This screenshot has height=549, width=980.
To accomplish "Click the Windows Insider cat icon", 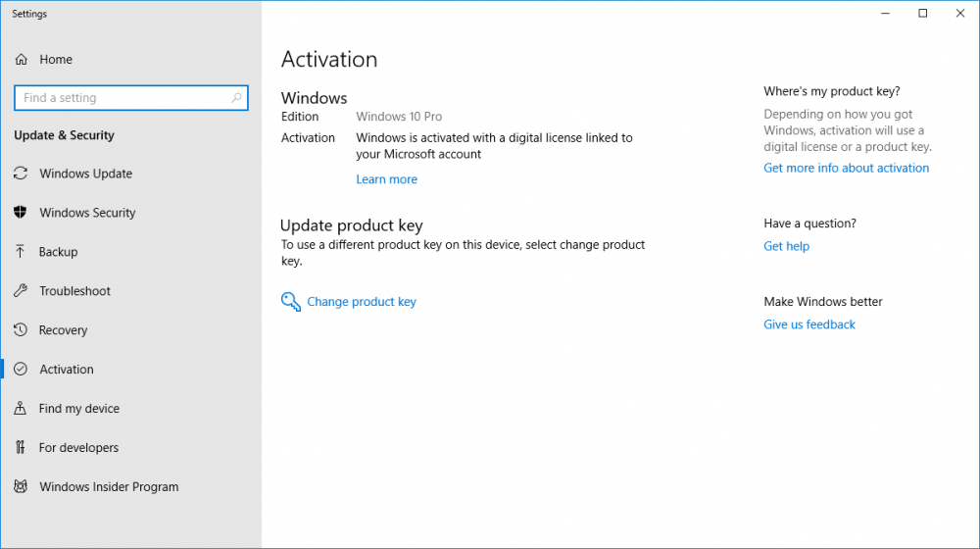I will (x=21, y=486).
